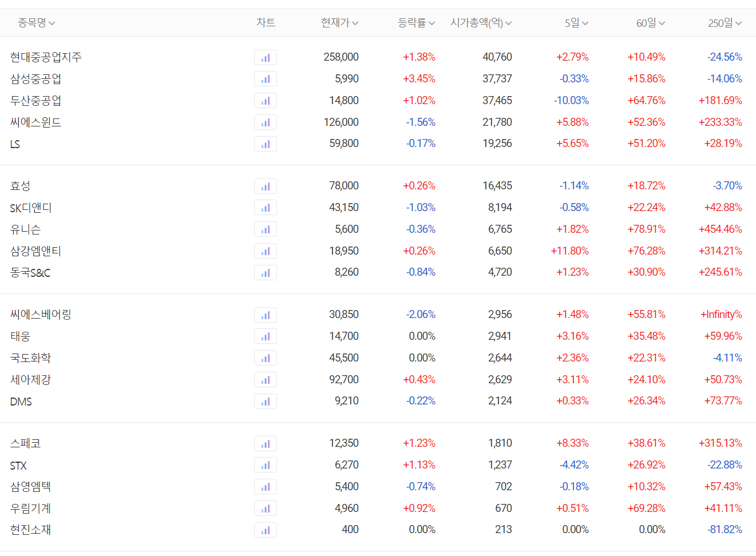Open stock 국도화학
The image size is (756, 556).
pos(30,358)
